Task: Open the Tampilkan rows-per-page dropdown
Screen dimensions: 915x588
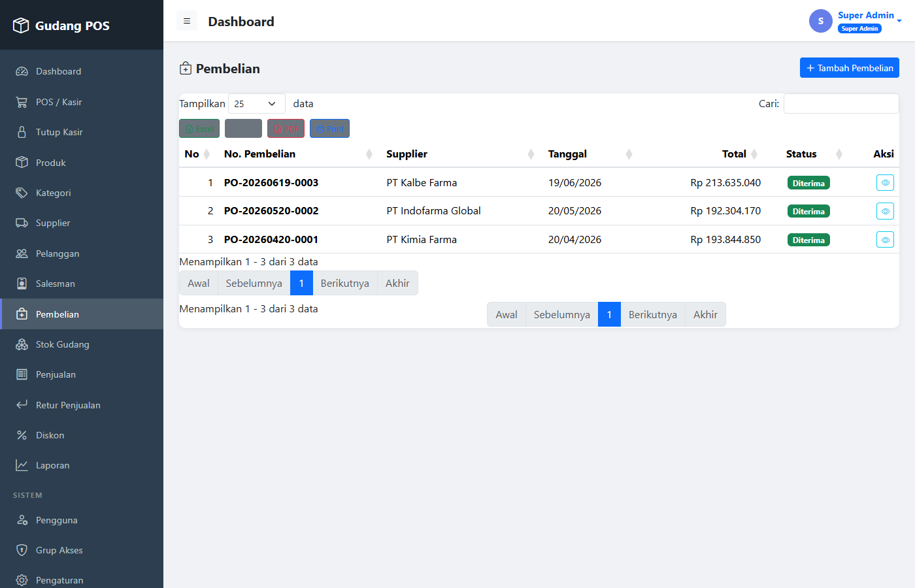Action: coord(256,104)
